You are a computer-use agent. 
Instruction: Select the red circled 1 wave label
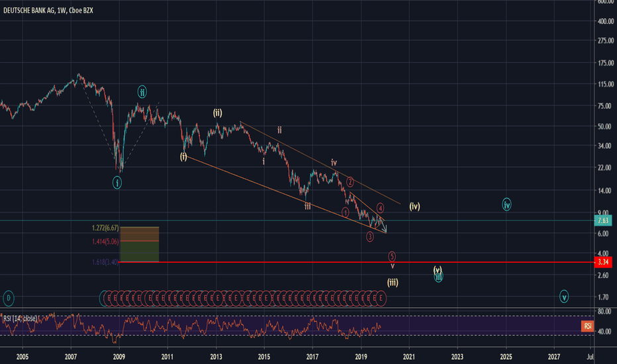pyautogui.click(x=345, y=212)
